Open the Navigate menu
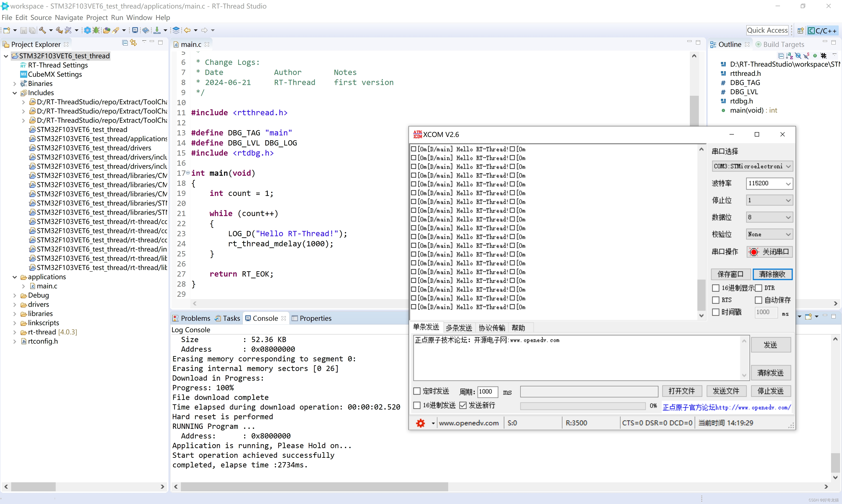The height and width of the screenshot is (504, 842). [69, 18]
